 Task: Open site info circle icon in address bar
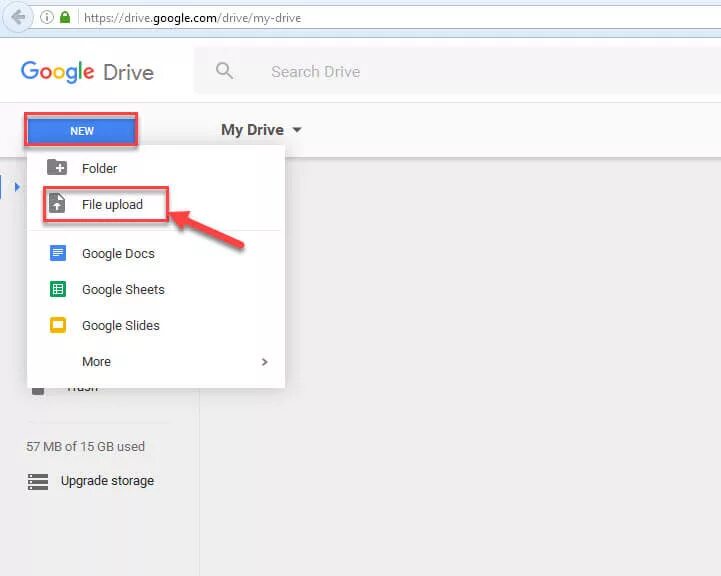tap(46, 17)
